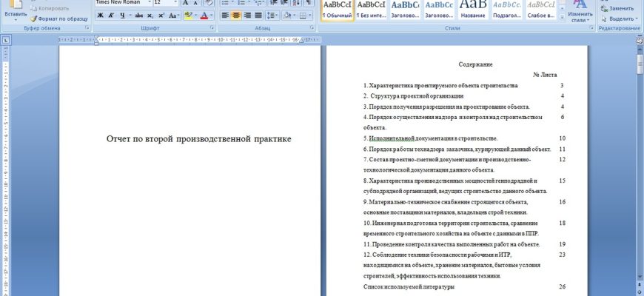Toggle underline formatting (Ч)
This screenshot has height=296, width=644.
click(x=121, y=15)
